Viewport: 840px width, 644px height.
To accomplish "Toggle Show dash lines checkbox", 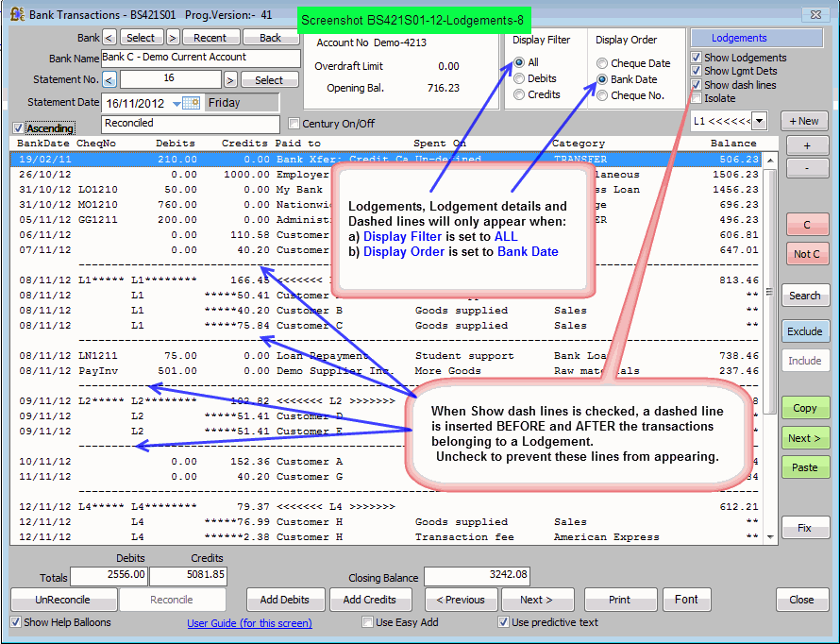I will pos(696,85).
